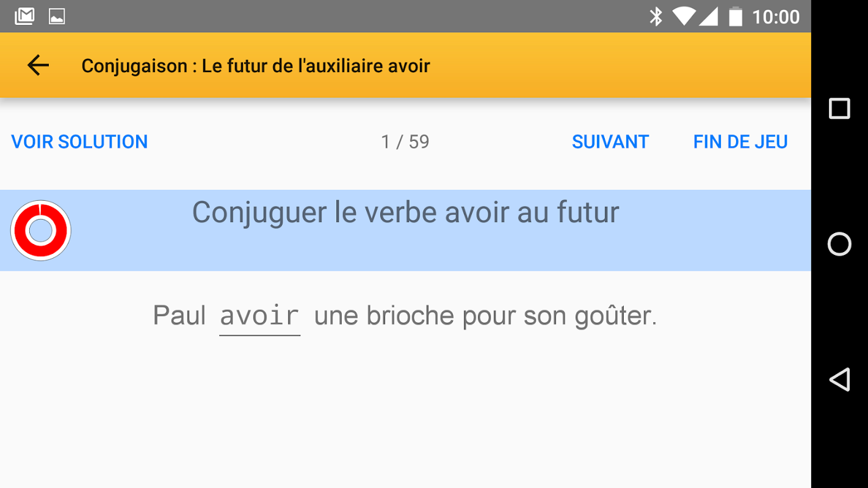Click the 'avoir' answer input field
This screenshot has width=868, height=488.
(x=259, y=316)
